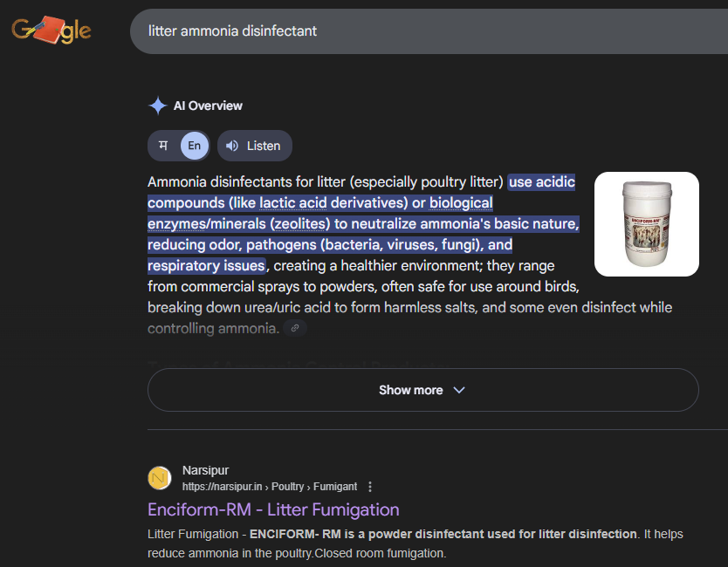
Task: Expand overview using the Show more chevron
Action: (x=459, y=390)
